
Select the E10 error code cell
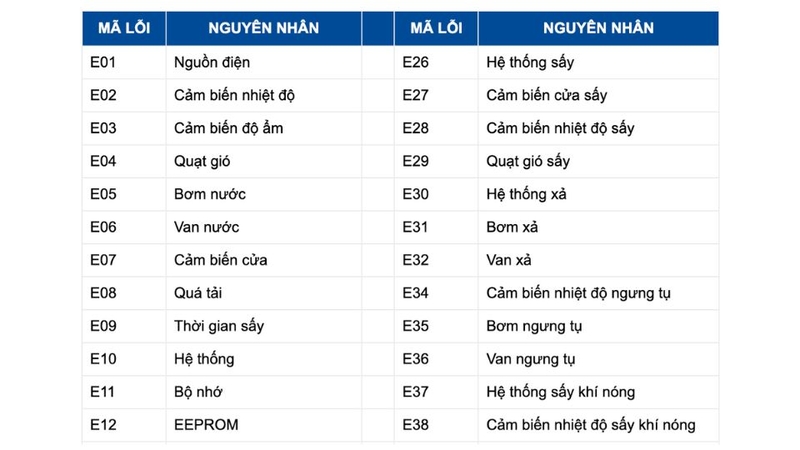tap(104, 359)
